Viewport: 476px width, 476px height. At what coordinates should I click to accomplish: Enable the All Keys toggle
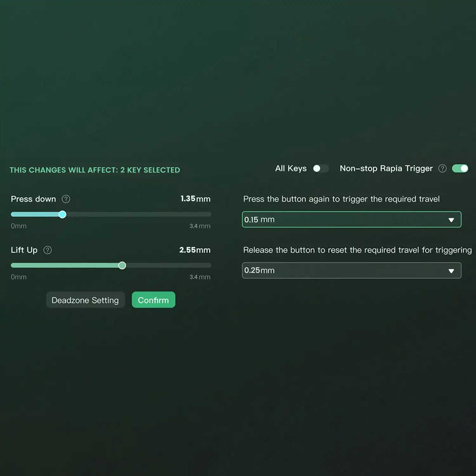320,169
